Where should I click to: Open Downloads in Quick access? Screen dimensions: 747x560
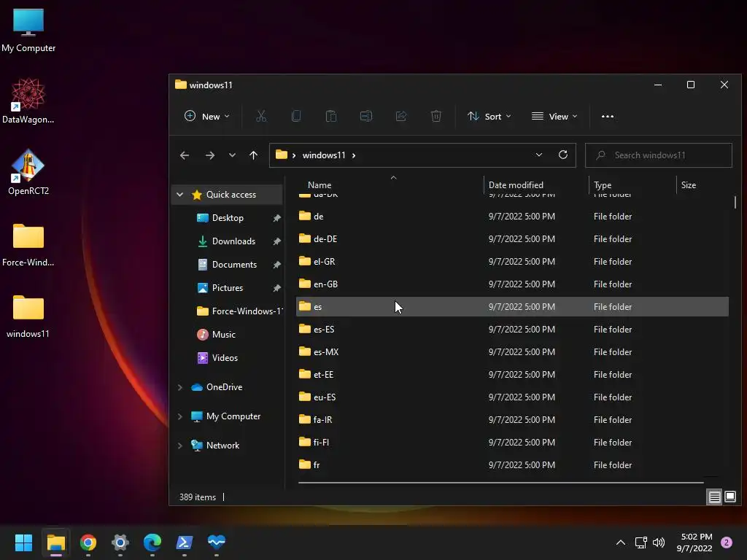pyautogui.click(x=233, y=241)
